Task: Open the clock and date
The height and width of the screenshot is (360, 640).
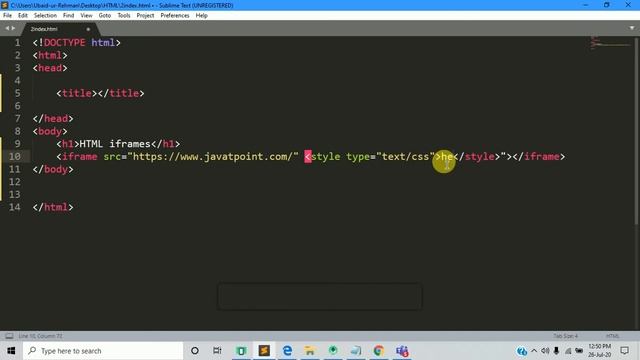Action: click(x=600, y=351)
